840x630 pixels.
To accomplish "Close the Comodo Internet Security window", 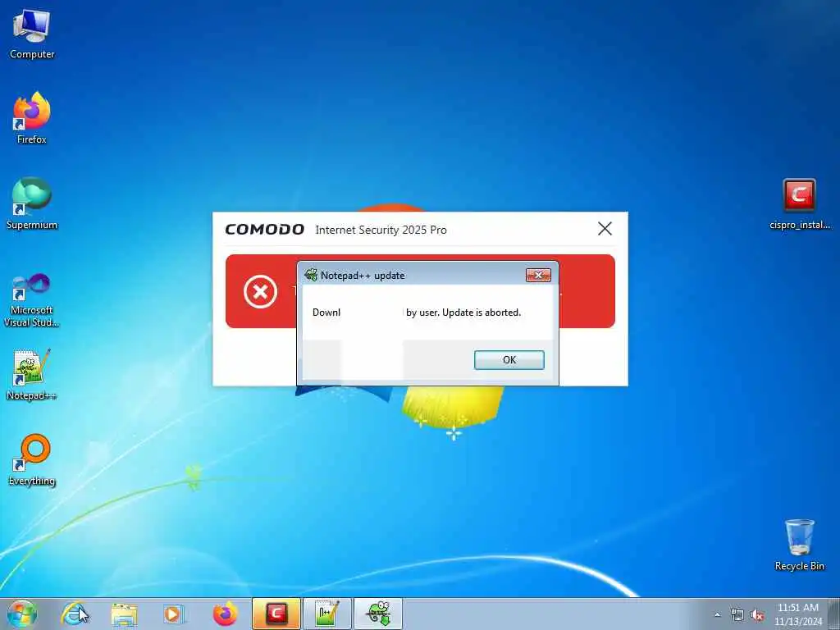I will pos(605,229).
